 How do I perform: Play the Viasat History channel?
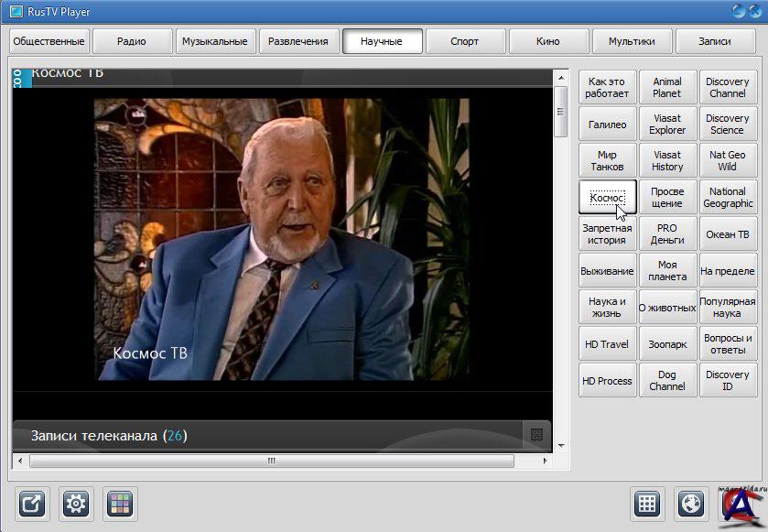pyautogui.click(x=667, y=161)
